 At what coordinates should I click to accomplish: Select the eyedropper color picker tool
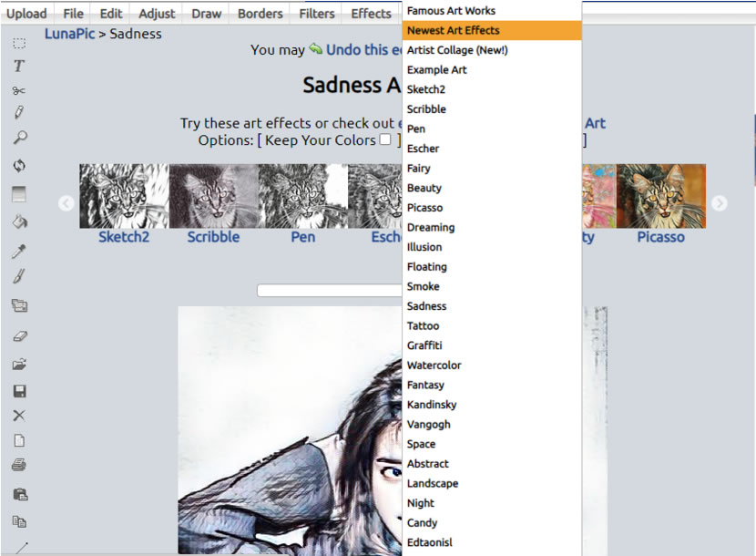pos(19,251)
